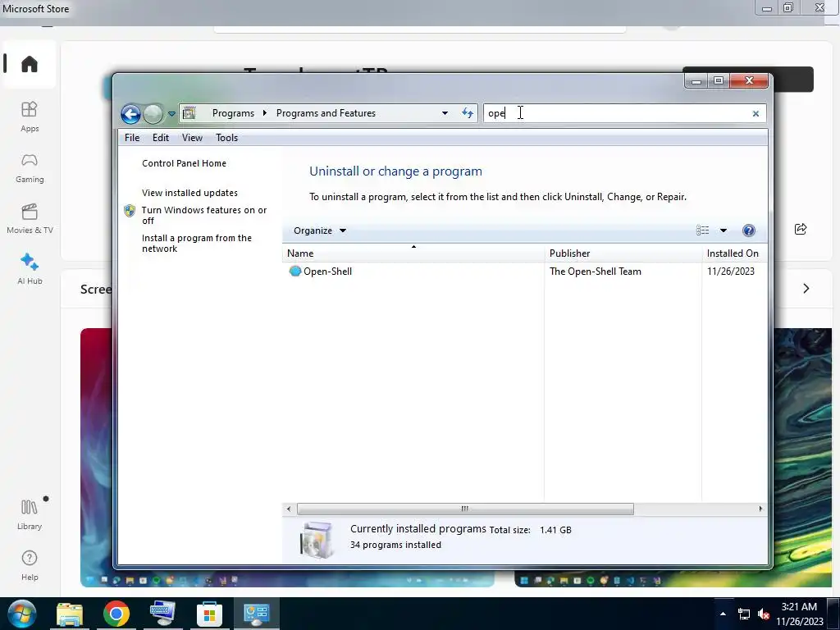Open the right screenshot thumbnail in Store

pyautogui.click(x=802, y=457)
